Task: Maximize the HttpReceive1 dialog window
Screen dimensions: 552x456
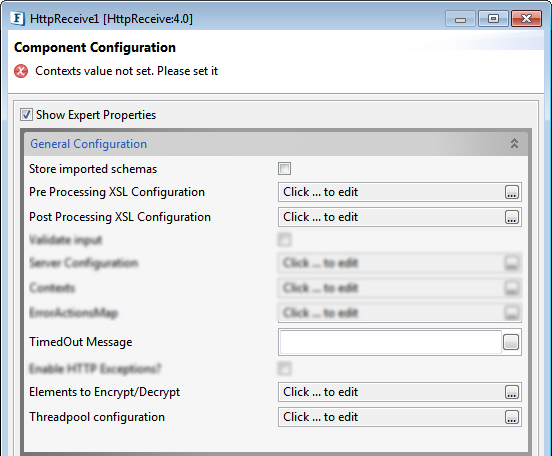Action: (x=493, y=19)
